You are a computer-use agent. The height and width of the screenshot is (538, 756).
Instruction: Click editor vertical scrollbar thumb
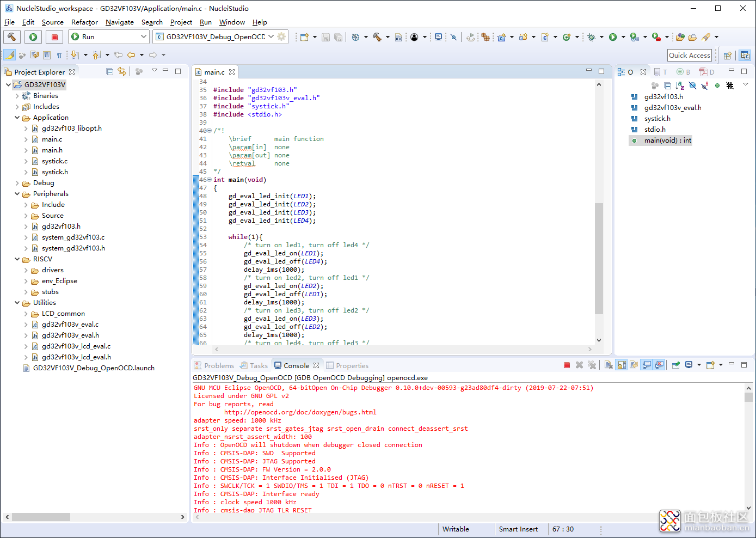click(x=599, y=259)
